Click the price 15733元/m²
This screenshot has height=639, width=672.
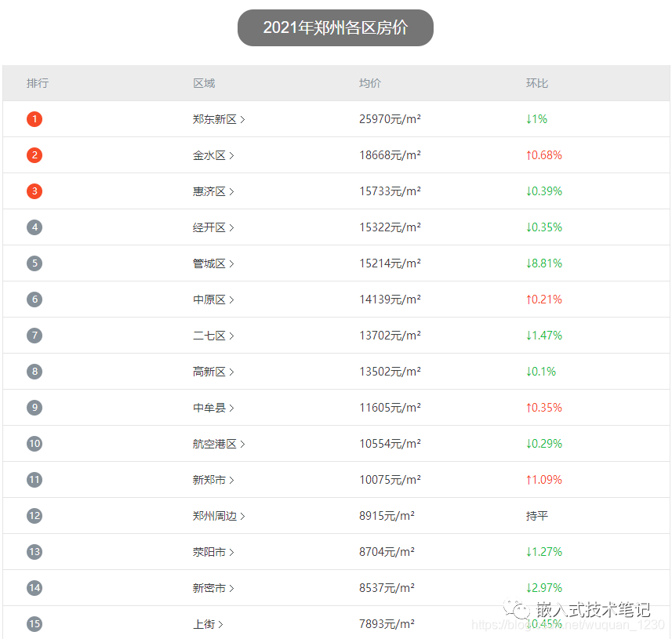[x=390, y=191]
